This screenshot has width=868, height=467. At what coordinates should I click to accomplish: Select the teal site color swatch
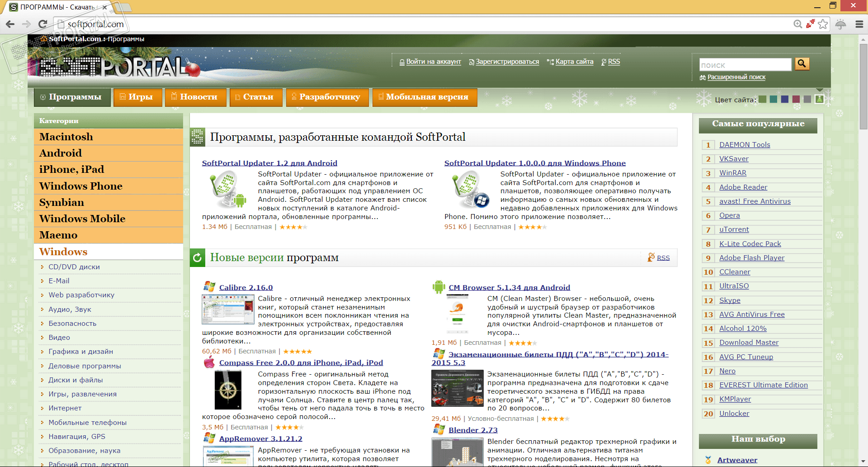[774, 99]
